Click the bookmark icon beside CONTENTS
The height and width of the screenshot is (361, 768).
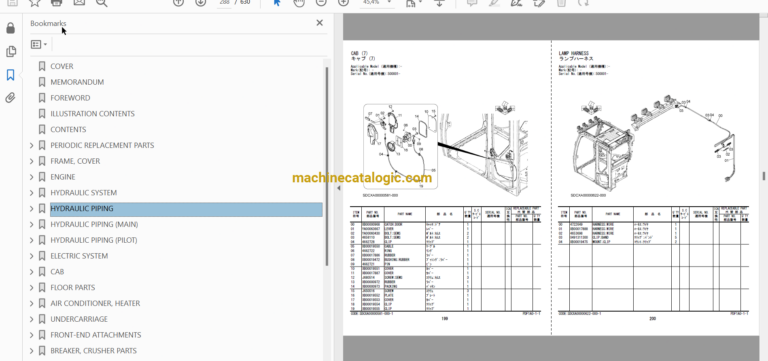[42, 129]
